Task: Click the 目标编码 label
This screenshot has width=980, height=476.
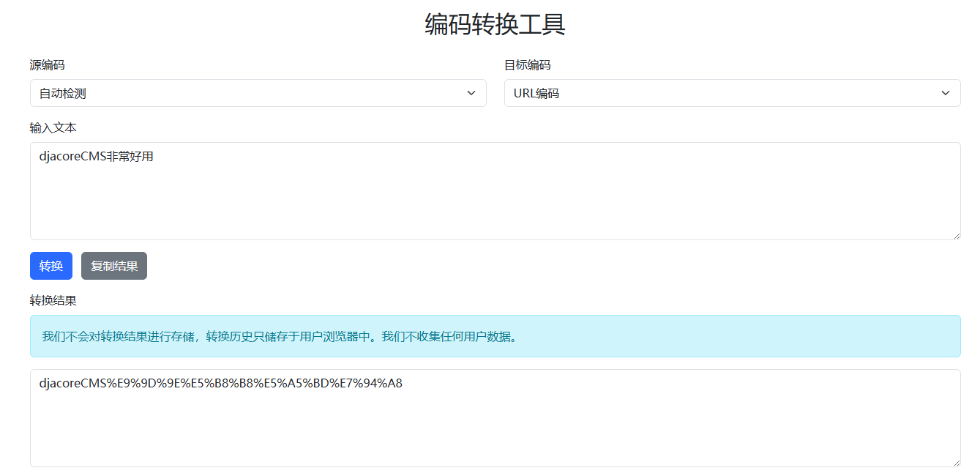Action: click(x=528, y=64)
